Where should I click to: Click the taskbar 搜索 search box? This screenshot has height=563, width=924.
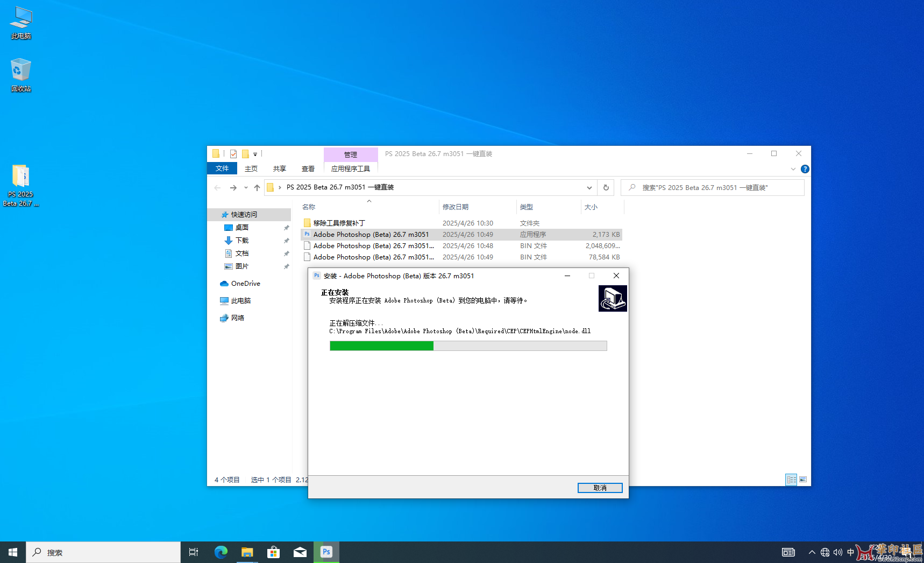103,552
